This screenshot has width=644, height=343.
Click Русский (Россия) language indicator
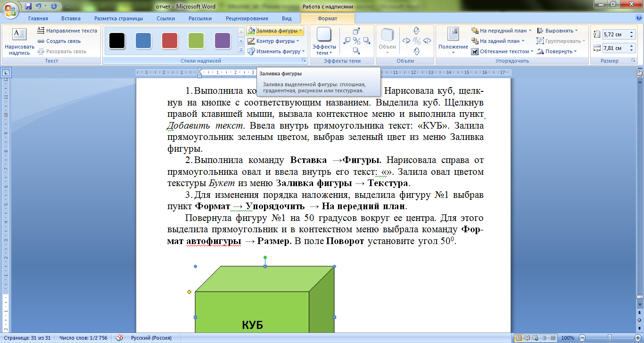[151, 338]
